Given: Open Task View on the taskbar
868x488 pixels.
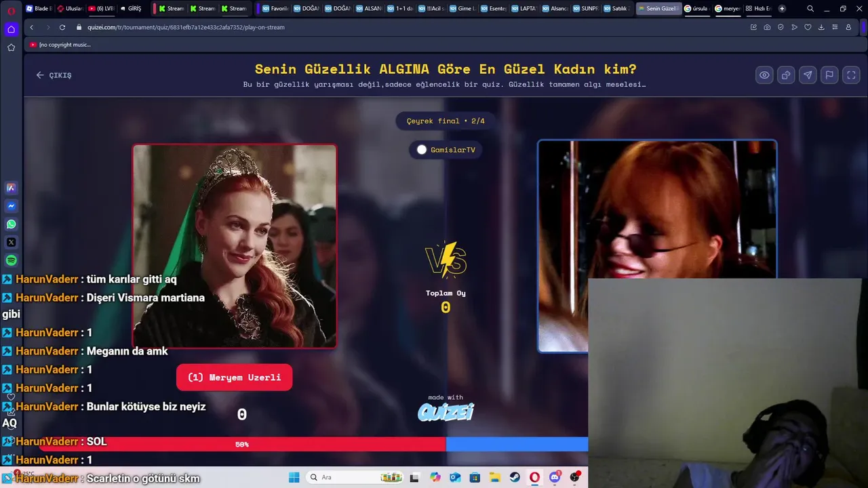Looking at the screenshot, I should pos(415,477).
